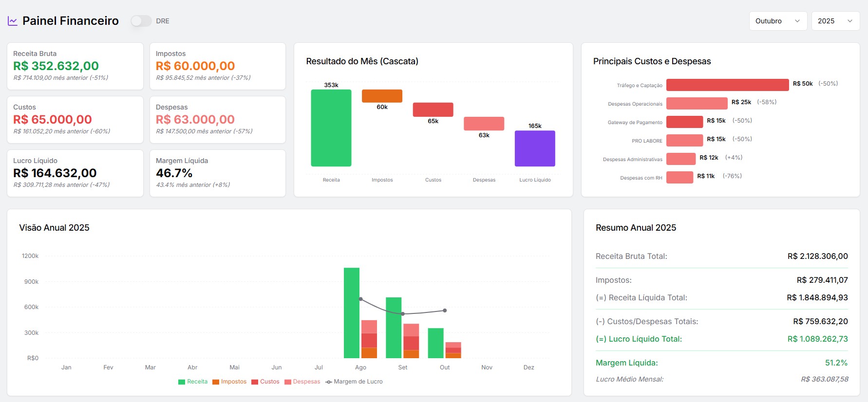Click the orange 60k Impostos waterfall bar
Viewport: 868px width, 402px height.
pos(382,96)
